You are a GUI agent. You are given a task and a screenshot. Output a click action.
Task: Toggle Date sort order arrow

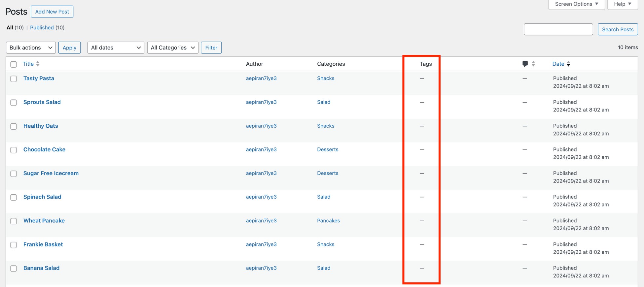pyautogui.click(x=568, y=64)
